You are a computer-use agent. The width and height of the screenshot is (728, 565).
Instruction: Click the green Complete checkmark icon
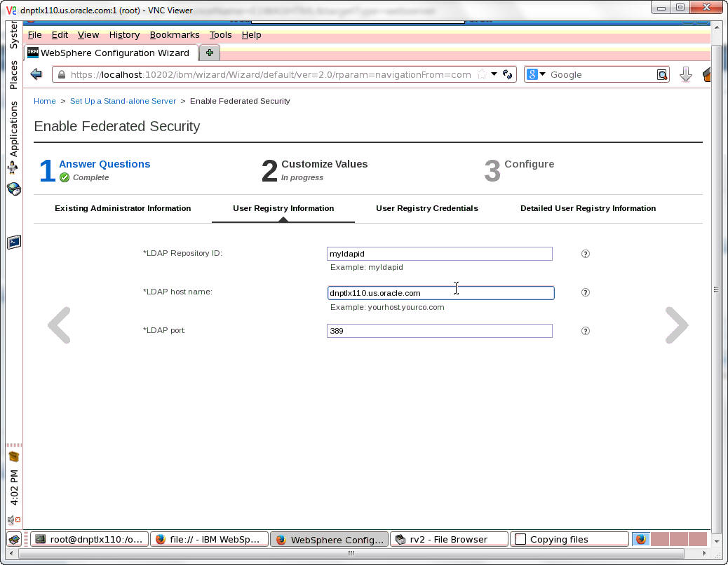pyautogui.click(x=65, y=177)
